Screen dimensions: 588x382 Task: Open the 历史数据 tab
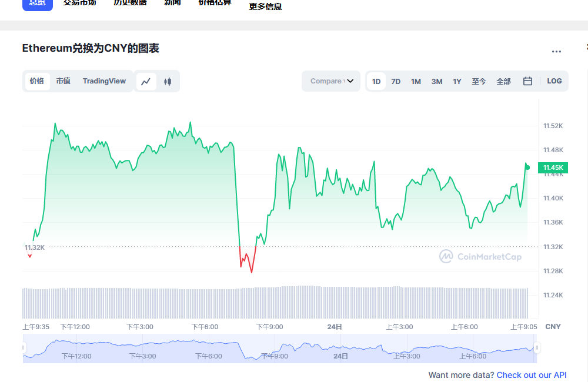coord(130,2)
